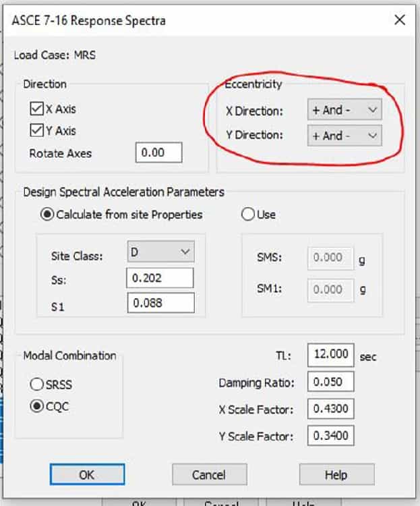
Task: Click the X Scale Factor field
Action: click(330, 409)
